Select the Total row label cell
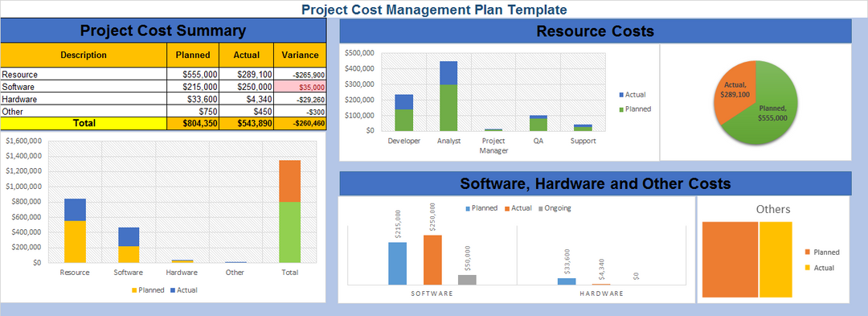 (84, 123)
